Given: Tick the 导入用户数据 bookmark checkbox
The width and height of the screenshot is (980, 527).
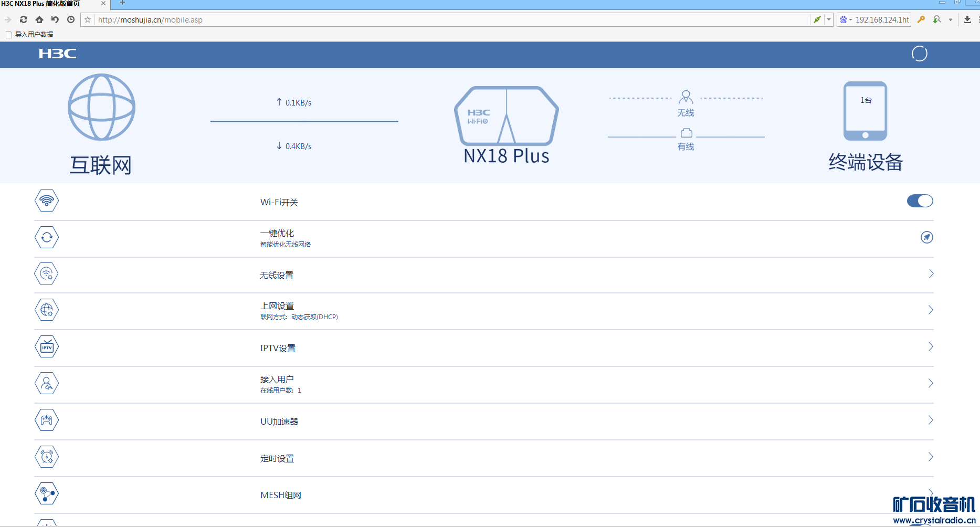Looking at the screenshot, I should (8, 35).
